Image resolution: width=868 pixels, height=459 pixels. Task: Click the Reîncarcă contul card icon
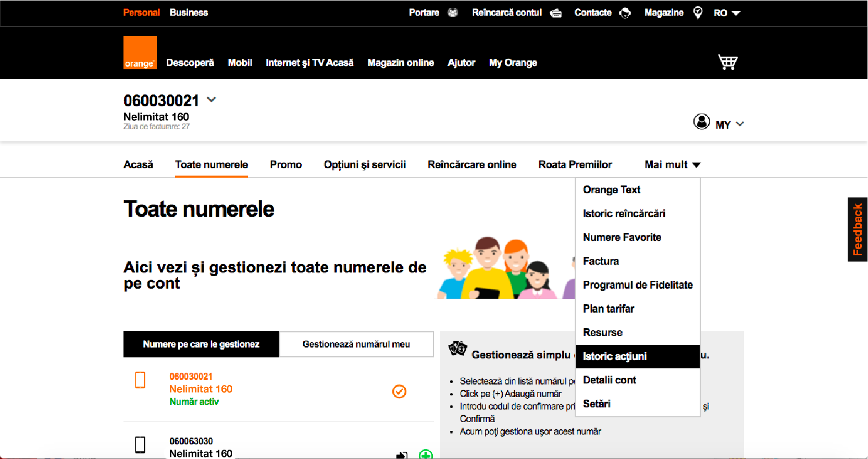(556, 13)
